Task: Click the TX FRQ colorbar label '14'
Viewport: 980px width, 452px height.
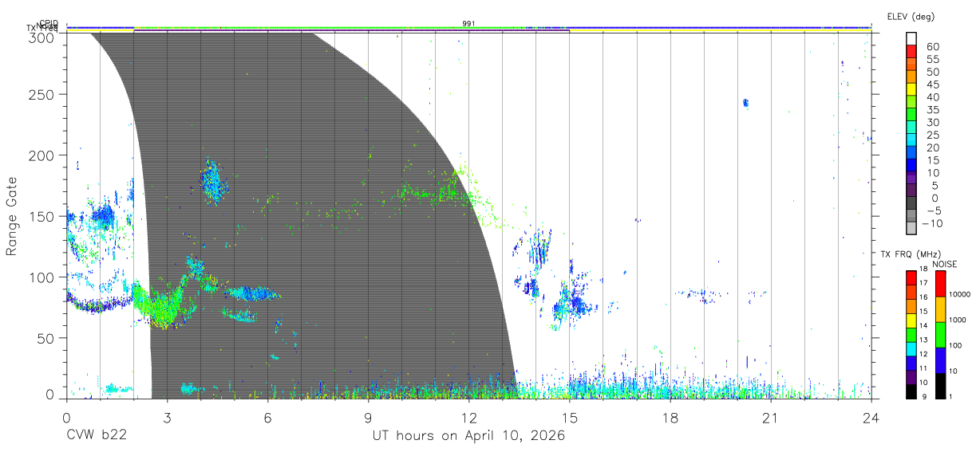Action: pyautogui.click(x=923, y=325)
